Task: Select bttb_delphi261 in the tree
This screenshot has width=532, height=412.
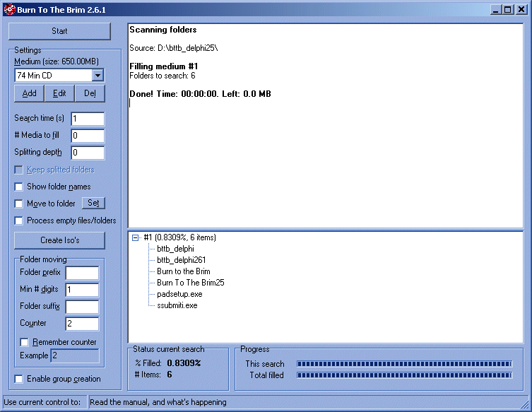Action: pos(181,260)
